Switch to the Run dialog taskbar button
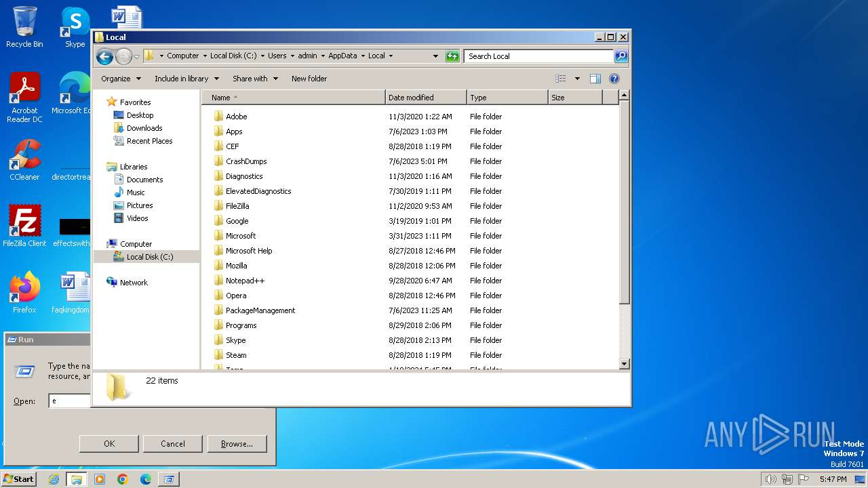The width and height of the screenshot is (868, 488). pyautogui.click(x=168, y=479)
